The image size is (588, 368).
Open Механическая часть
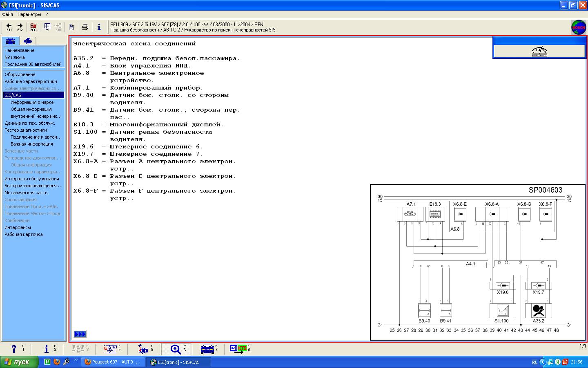point(26,193)
